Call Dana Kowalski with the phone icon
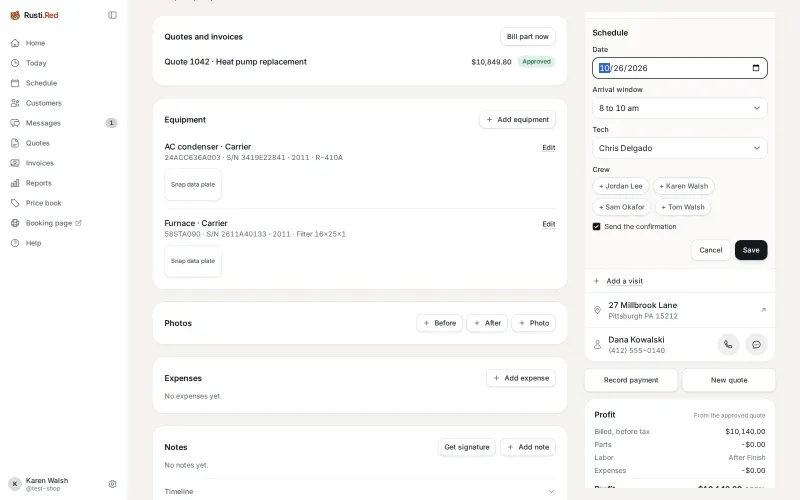This screenshot has width=800, height=500. [x=728, y=344]
